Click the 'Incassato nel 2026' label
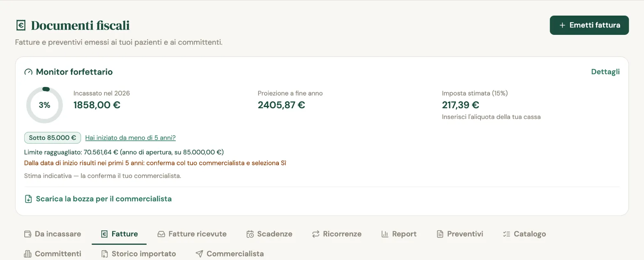 pos(102,94)
